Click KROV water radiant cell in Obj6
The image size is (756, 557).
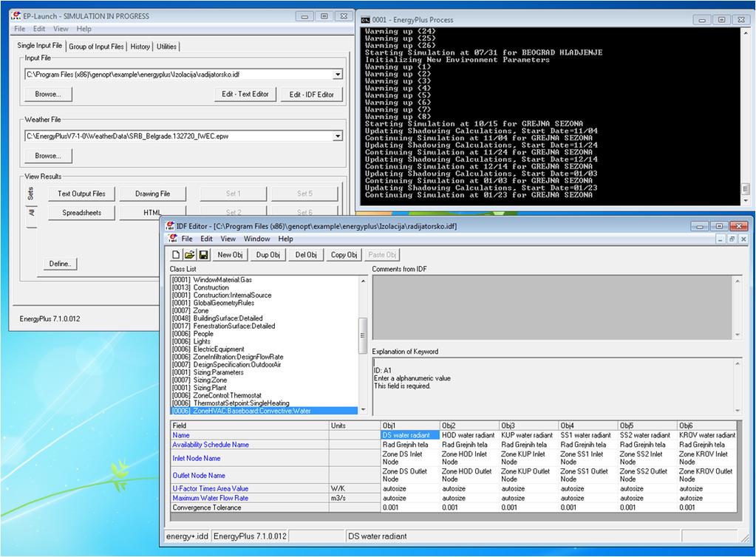point(706,435)
